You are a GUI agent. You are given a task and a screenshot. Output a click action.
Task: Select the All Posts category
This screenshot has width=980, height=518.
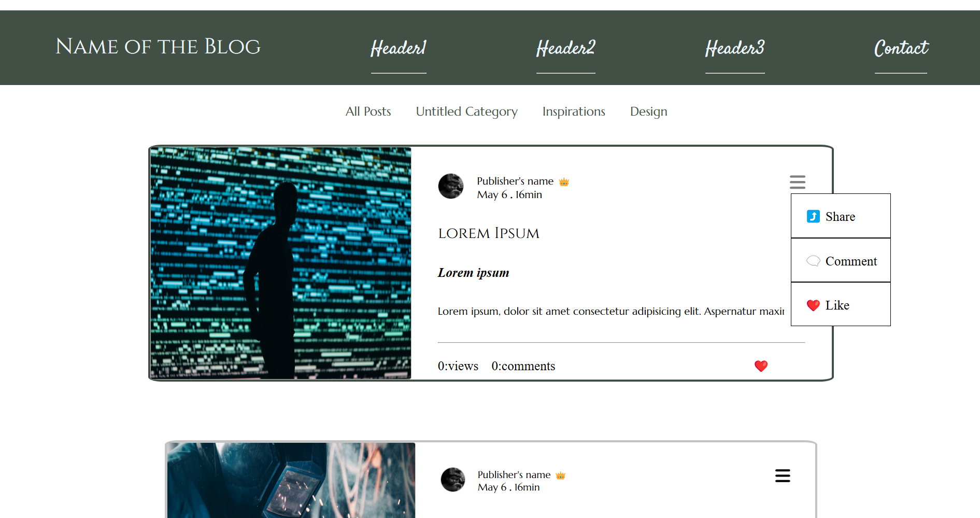point(368,111)
